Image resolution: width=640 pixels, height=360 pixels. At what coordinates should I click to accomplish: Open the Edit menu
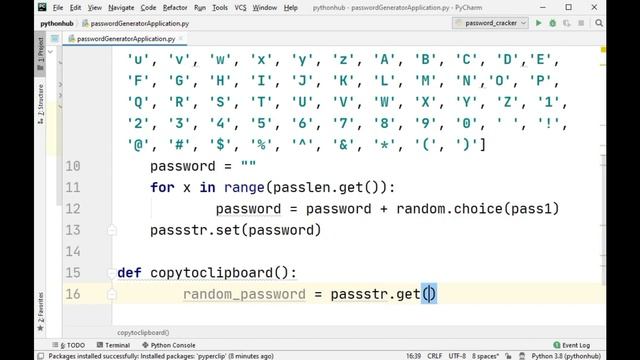pyautogui.click(x=76, y=7)
